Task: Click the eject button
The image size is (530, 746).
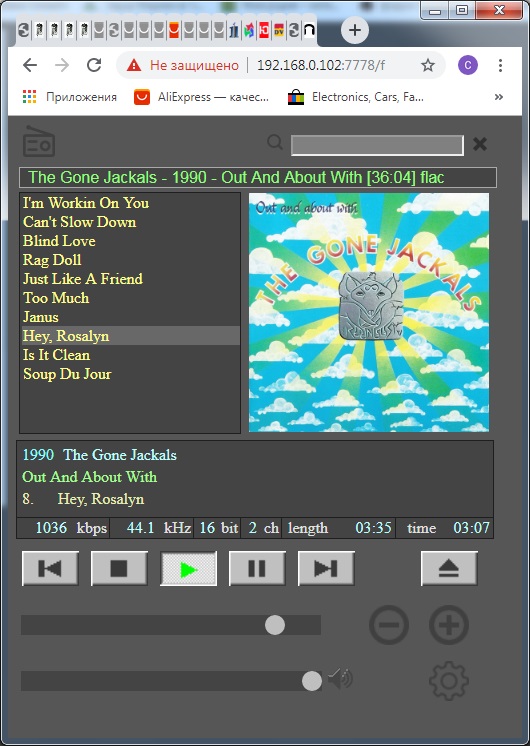Action: pyautogui.click(x=449, y=569)
